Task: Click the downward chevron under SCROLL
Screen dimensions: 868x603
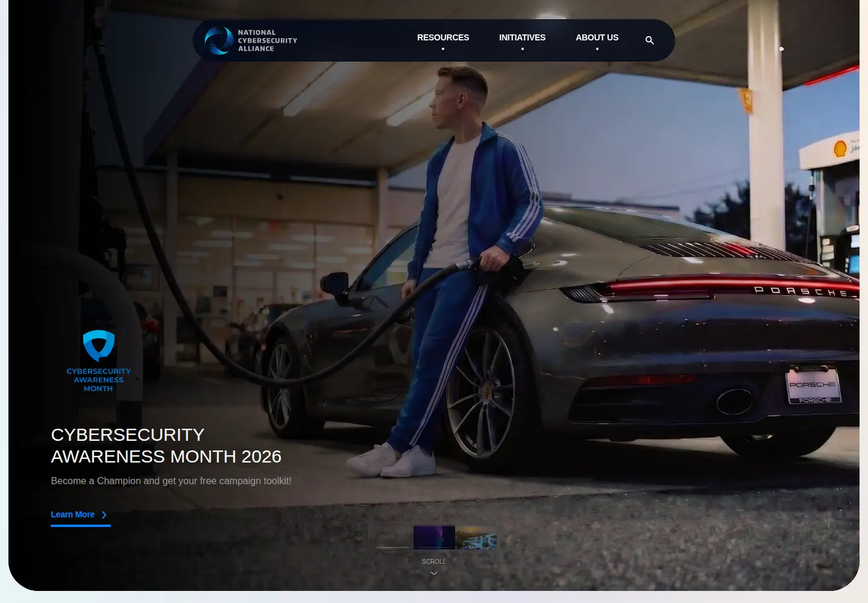Action: (434, 573)
